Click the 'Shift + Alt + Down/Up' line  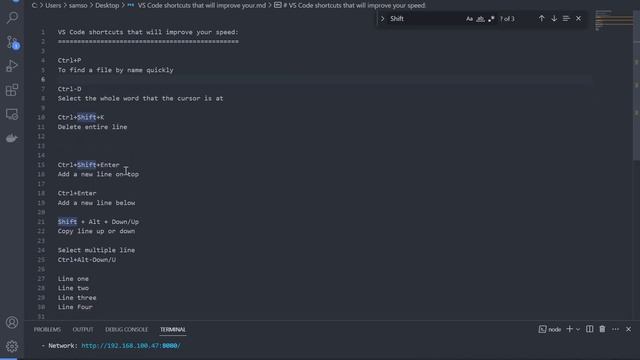tap(98, 222)
